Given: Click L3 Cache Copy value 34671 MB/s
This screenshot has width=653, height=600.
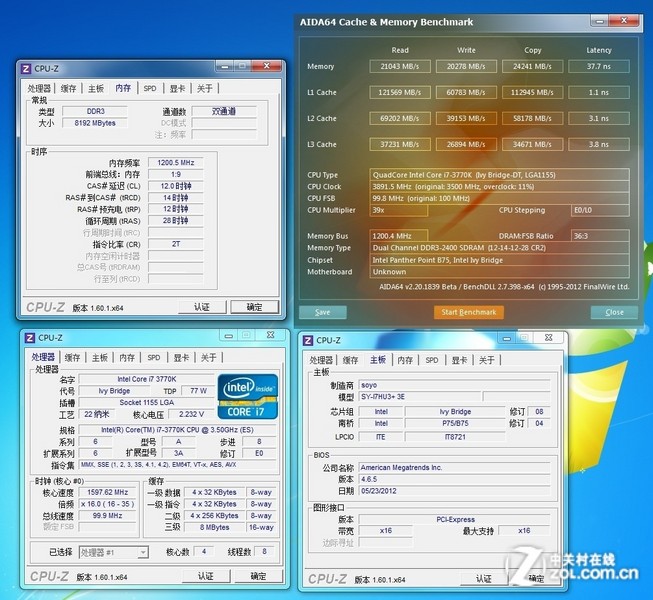Looking at the screenshot, I should 532,144.
